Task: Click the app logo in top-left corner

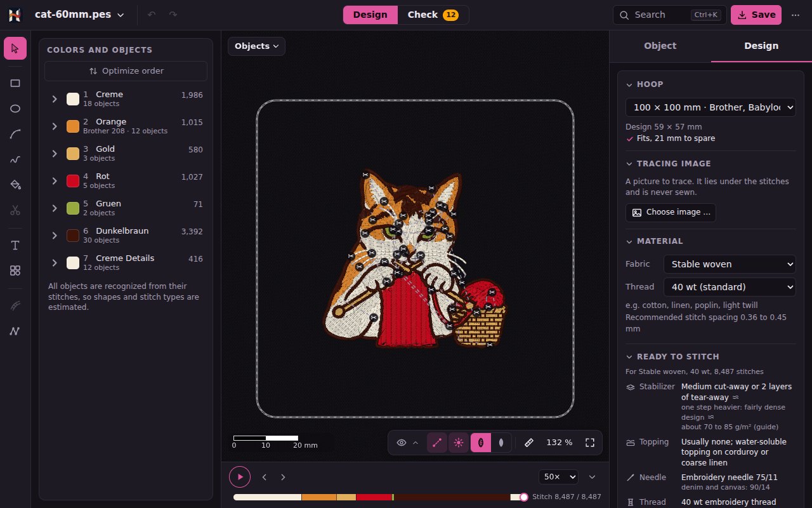Action: [x=15, y=15]
